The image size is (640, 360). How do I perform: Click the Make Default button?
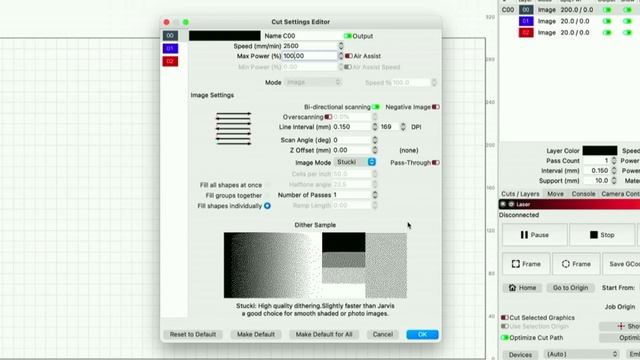256,334
